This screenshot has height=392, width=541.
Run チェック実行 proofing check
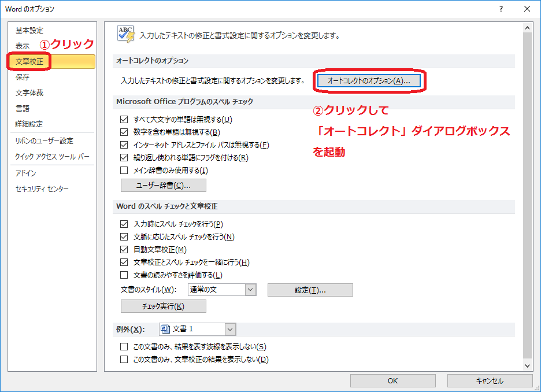coord(163,306)
